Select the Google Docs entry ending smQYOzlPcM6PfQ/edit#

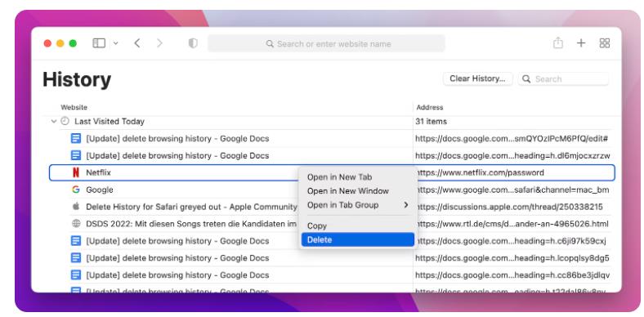pyautogui.click(x=177, y=139)
